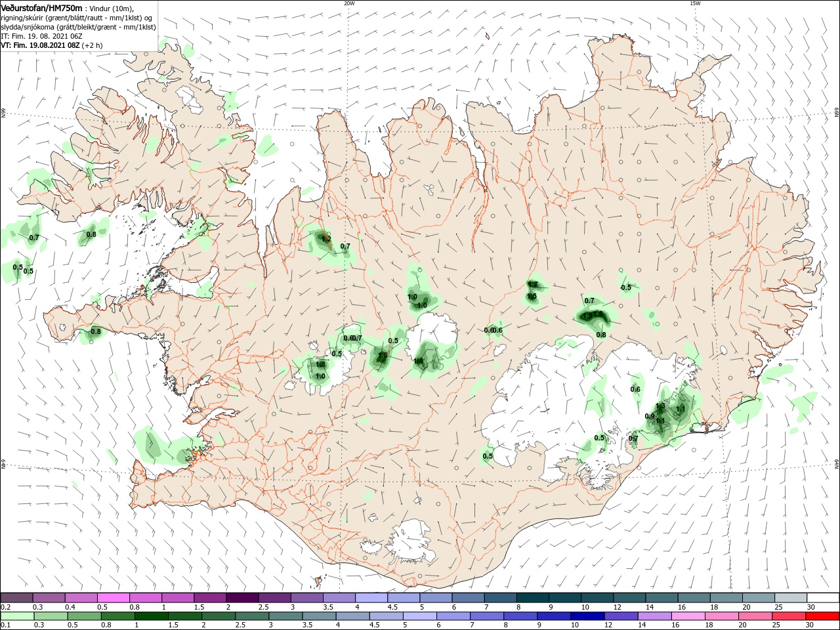Screen dimensions: 840x630
Task: Click the bright pink 0.5 snow legend swatch
Action: click(x=113, y=598)
